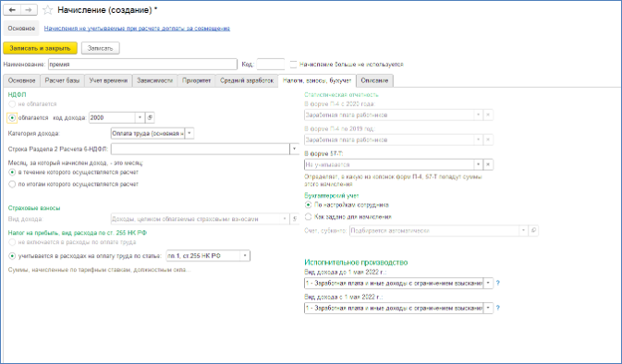This screenshot has width=622, height=364.
Task: Click the Записать button
Action: (x=101, y=48)
